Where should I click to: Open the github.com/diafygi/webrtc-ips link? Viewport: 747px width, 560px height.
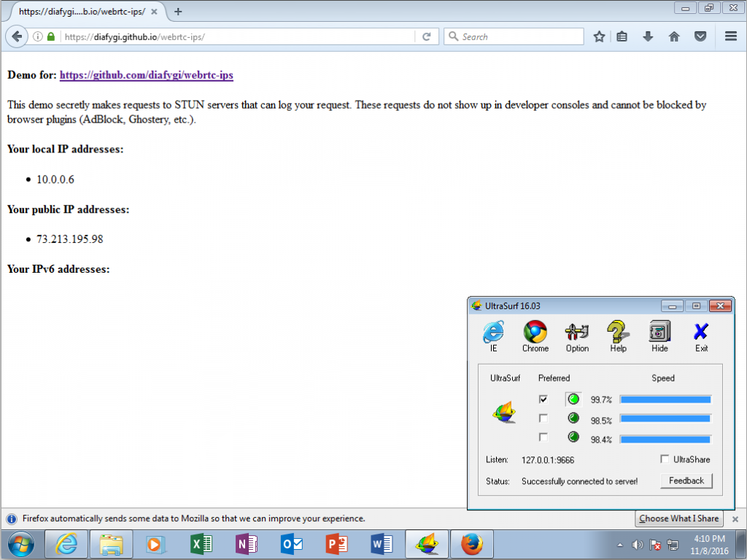(146, 75)
